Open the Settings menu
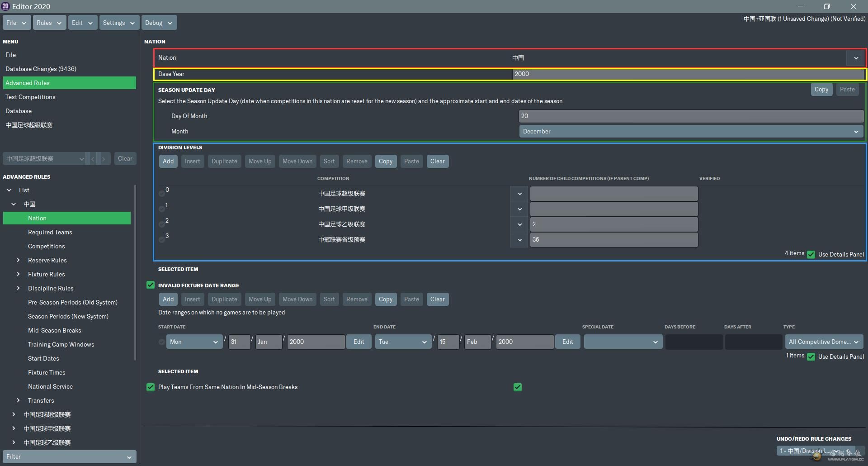Image resolution: width=868 pixels, height=466 pixels. click(119, 23)
